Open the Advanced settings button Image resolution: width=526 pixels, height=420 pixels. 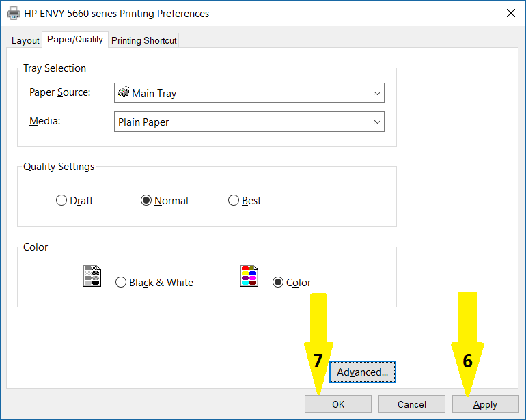point(362,372)
